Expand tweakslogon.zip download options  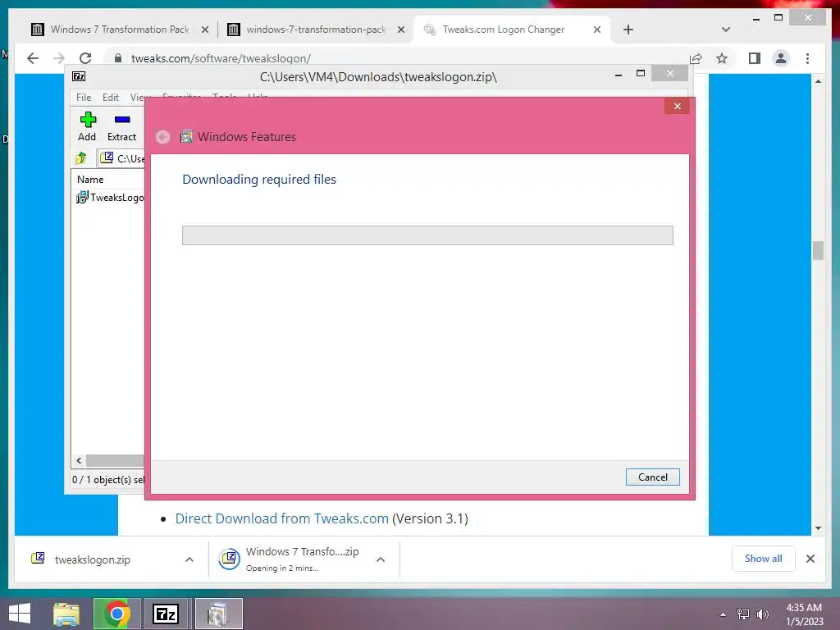pos(189,559)
